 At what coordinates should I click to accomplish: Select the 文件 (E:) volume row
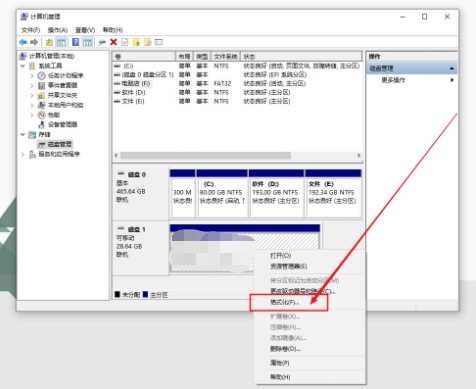[237, 101]
